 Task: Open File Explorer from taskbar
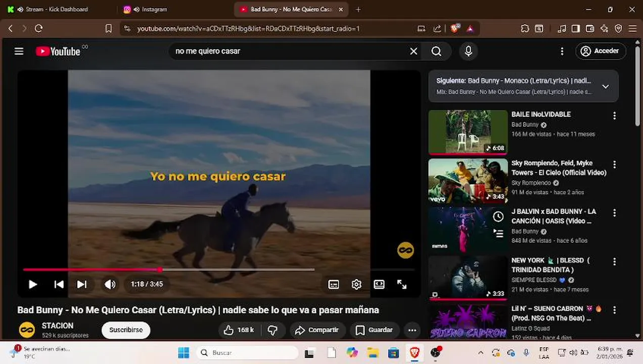pos(373,352)
